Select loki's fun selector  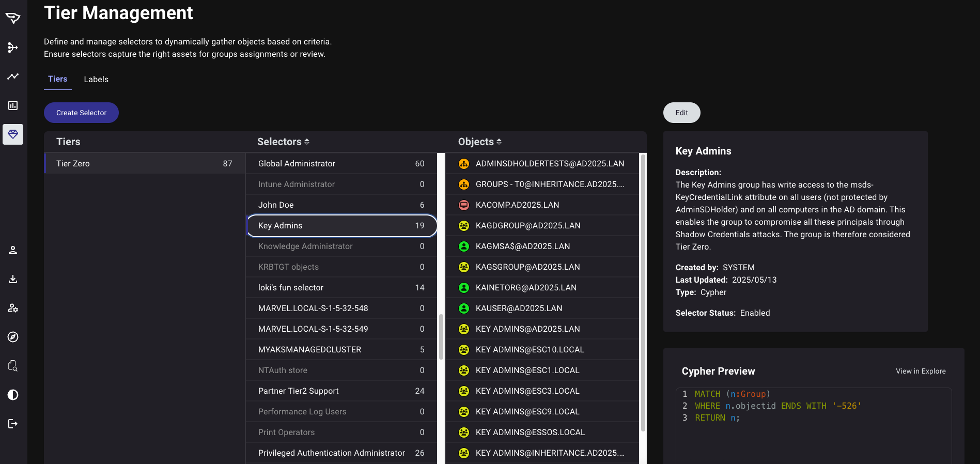click(341, 287)
